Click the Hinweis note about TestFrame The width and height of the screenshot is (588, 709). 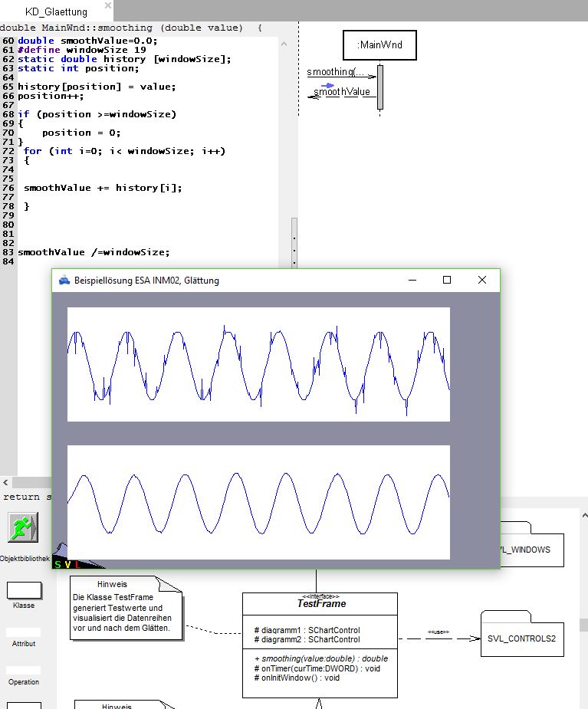pos(123,612)
